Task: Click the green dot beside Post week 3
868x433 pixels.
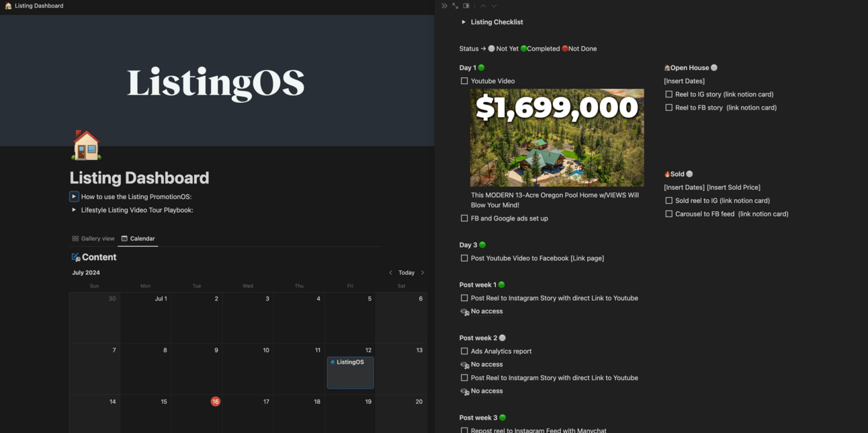Action: 502,418
